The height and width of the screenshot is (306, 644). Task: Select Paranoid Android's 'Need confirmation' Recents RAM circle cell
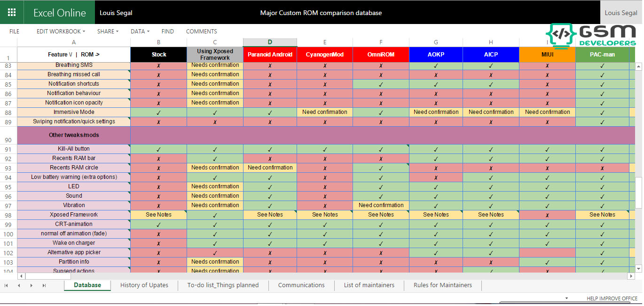point(270,168)
